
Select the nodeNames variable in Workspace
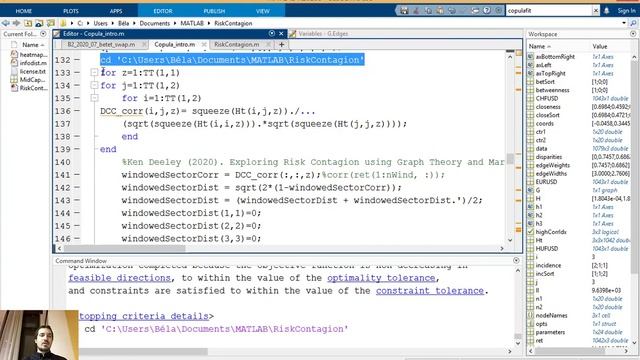(x=551, y=315)
